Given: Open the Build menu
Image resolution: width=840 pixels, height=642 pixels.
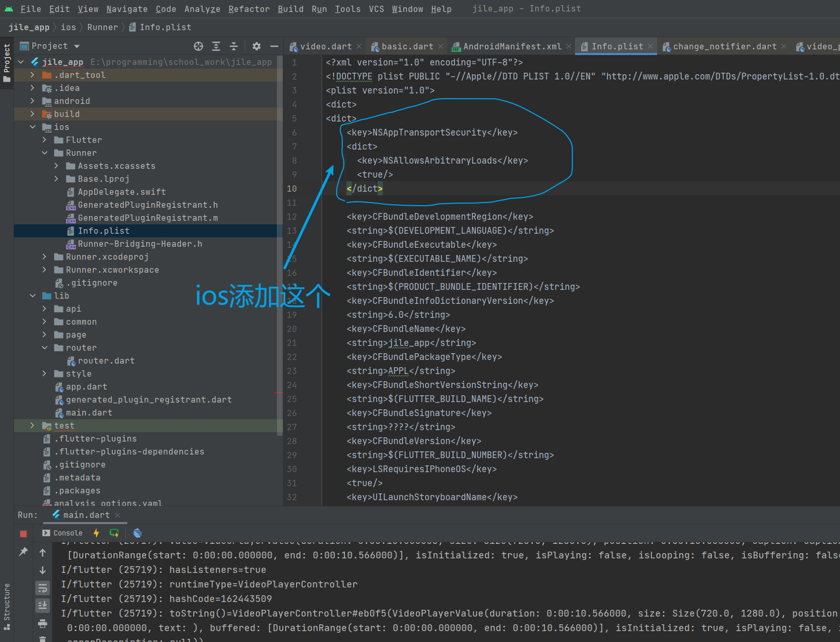Looking at the screenshot, I should (290, 9).
